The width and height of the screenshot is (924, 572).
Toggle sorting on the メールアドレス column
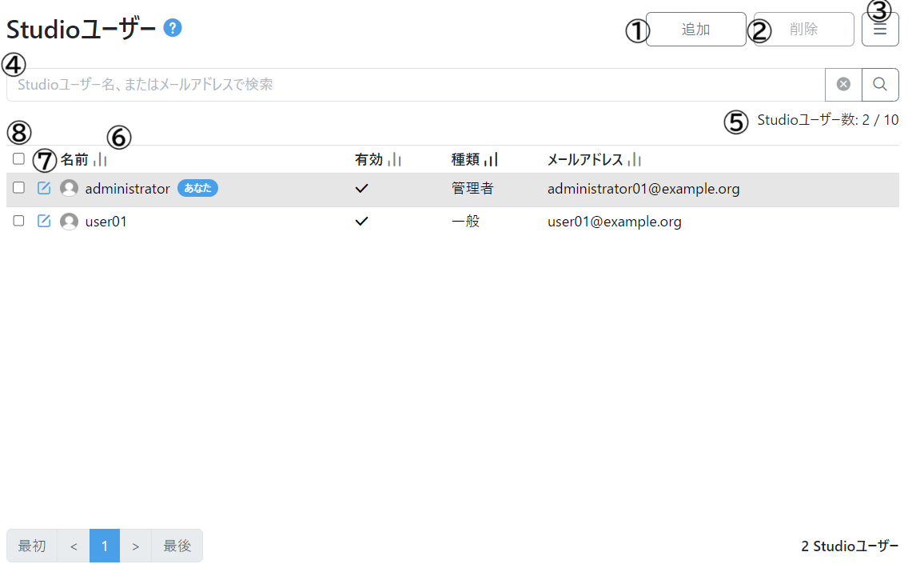pyautogui.click(x=634, y=159)
